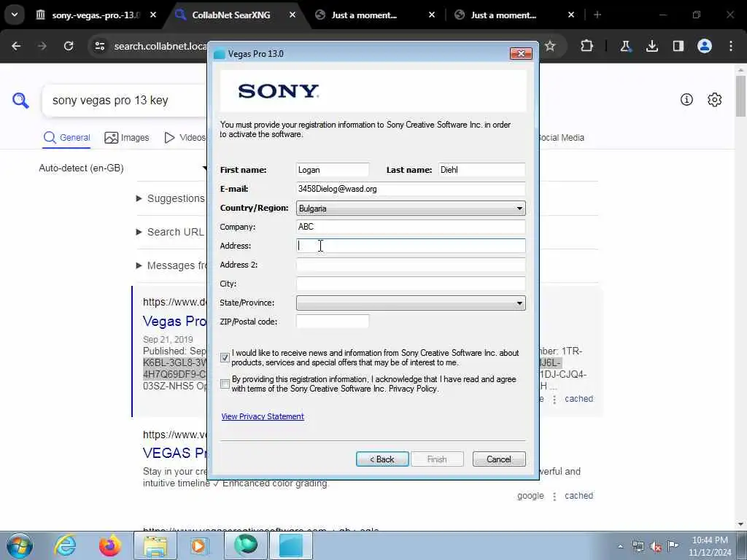The height and width of the screenshot is (560, 747).
Task: Bookmark this page with star icon
Action: (x=550, y=46)
